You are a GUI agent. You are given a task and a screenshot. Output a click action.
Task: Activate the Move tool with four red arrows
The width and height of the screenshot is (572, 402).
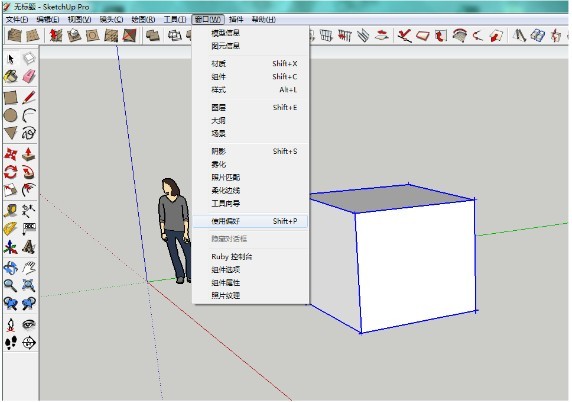click(x=11, y=154)
